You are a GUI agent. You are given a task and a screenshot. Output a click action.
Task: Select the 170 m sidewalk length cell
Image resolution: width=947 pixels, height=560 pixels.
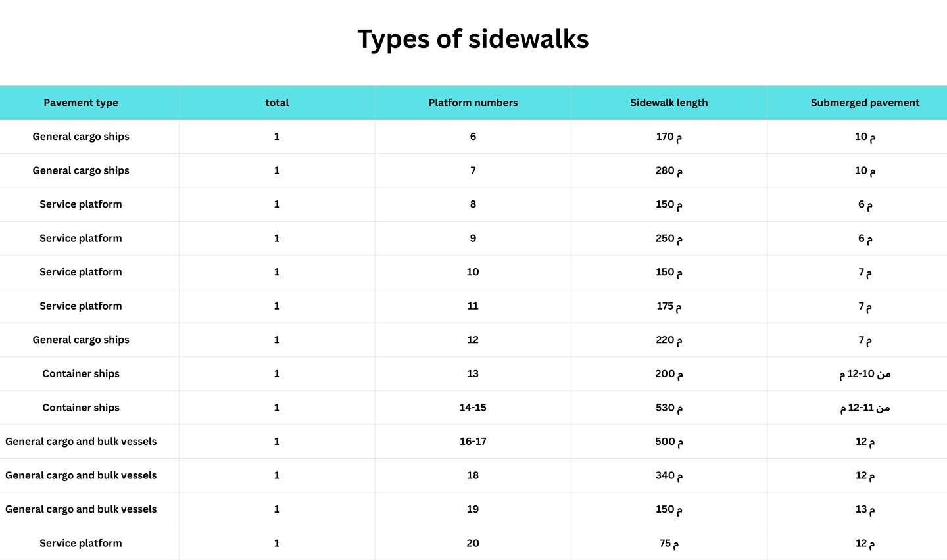tap(669, 137)
